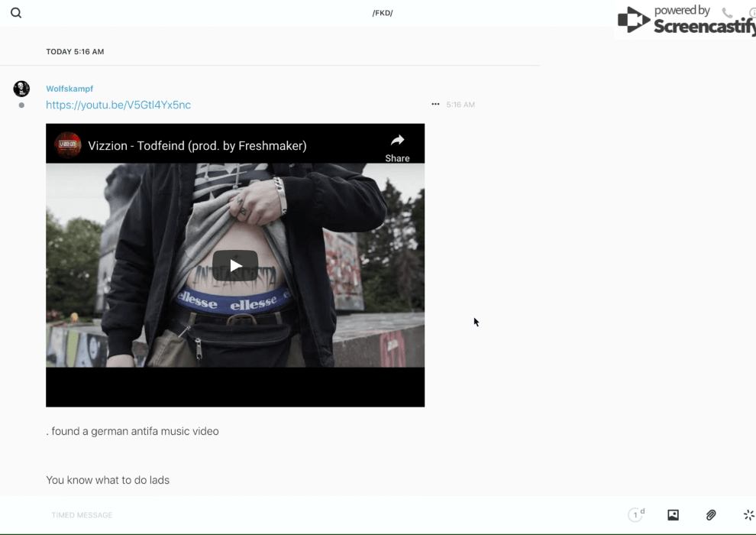The image size is (756, 535).
Task: Click the Wolfskampf username
Action: [69, 89]
